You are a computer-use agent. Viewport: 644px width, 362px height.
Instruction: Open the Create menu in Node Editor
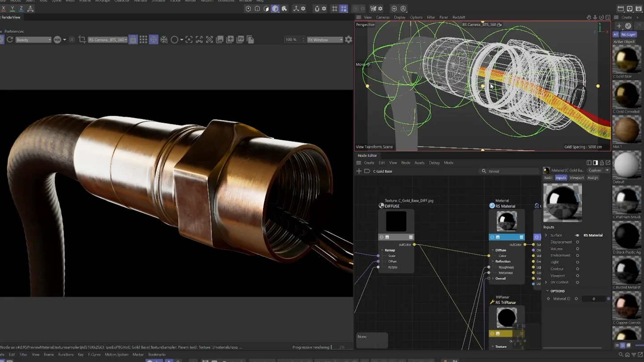[x=369, y=163]
